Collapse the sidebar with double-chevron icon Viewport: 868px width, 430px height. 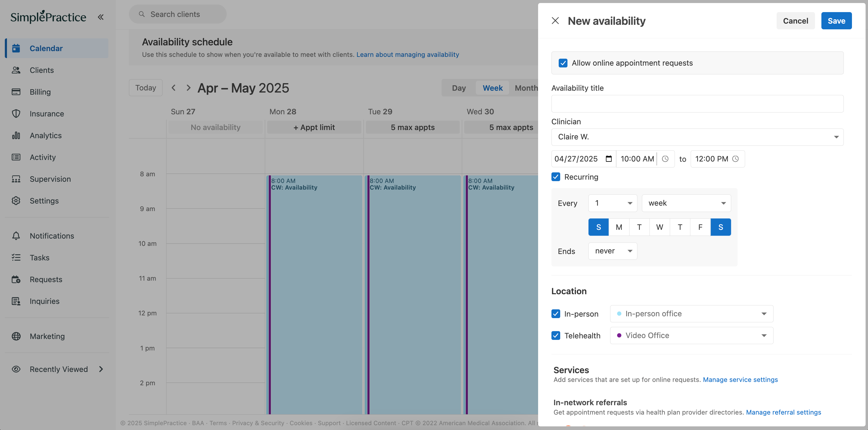(100, 17)
